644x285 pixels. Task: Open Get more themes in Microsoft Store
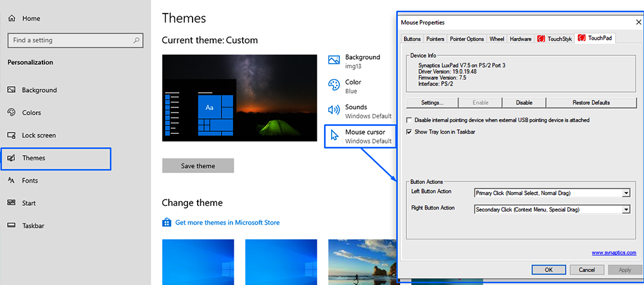pos(227,223)
